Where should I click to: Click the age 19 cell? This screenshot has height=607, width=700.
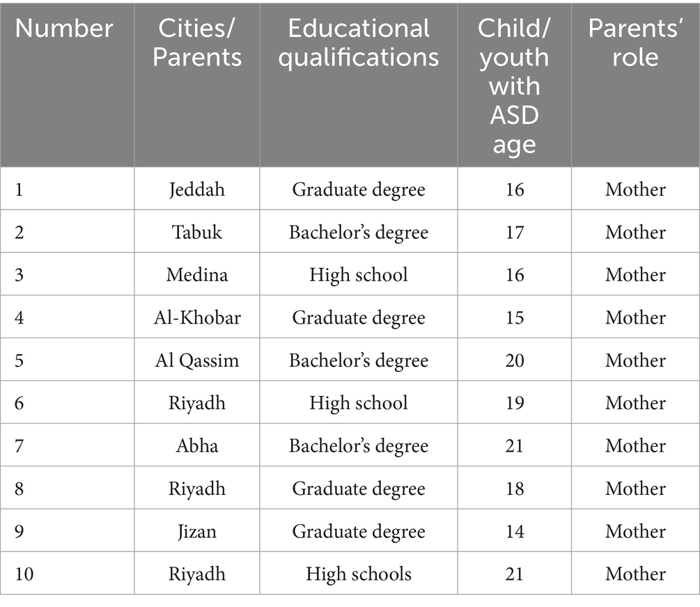click(514, 403)
